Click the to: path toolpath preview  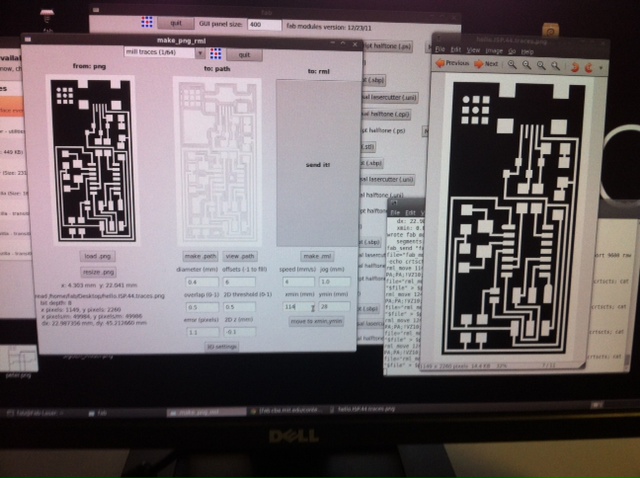click(218, 162)
